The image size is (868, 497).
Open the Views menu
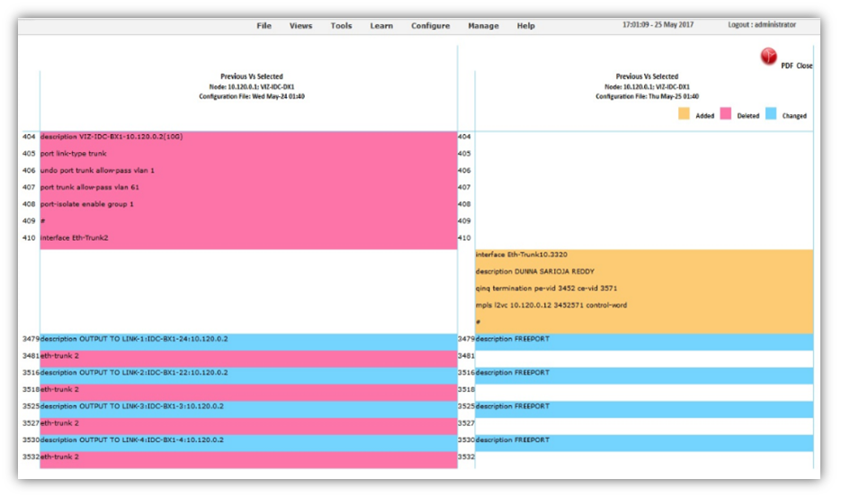coord(300,26)
